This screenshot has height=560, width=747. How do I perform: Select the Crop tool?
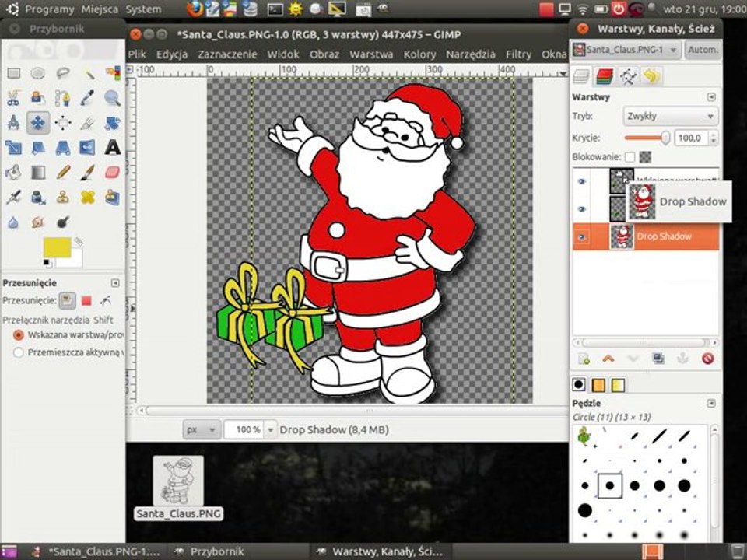point(88,122)
